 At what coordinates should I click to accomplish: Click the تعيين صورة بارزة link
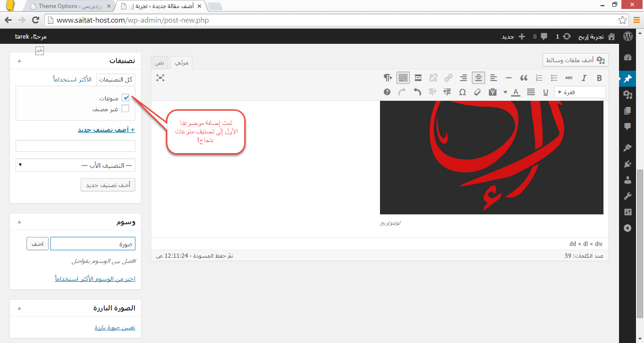tap(115, 327)
